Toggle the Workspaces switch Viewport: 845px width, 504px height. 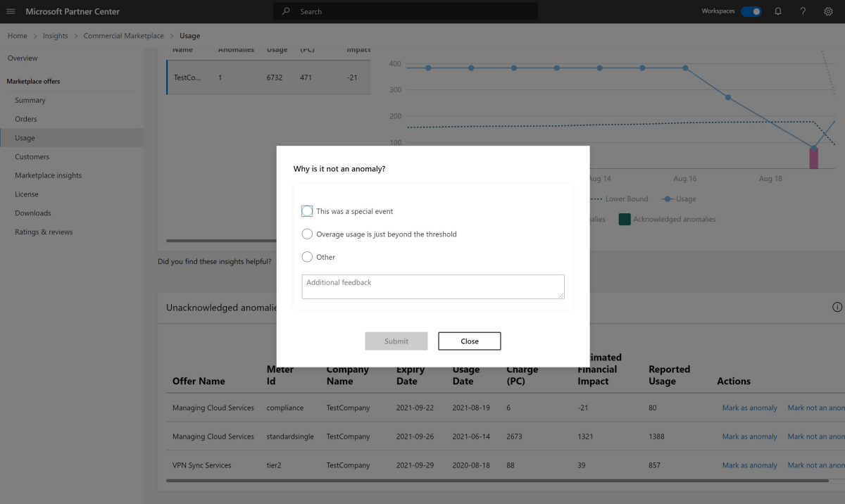coord(751,11)
